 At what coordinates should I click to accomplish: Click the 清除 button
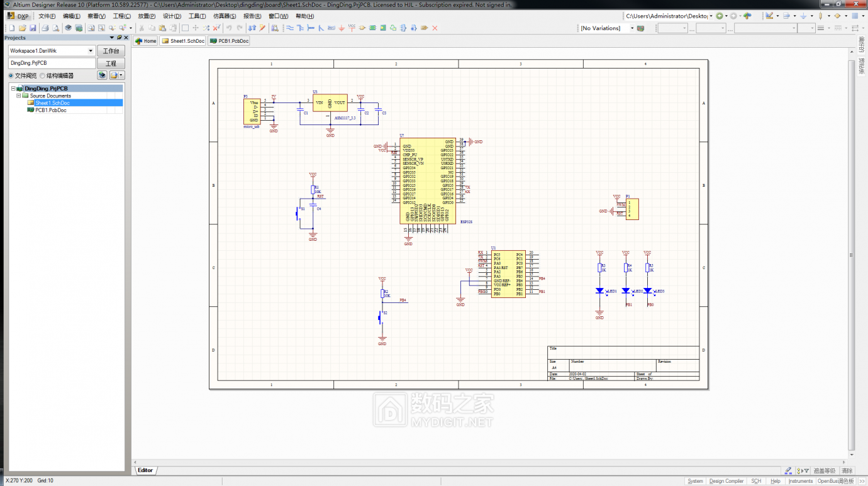pyautogui.click(x=847, y=470)
